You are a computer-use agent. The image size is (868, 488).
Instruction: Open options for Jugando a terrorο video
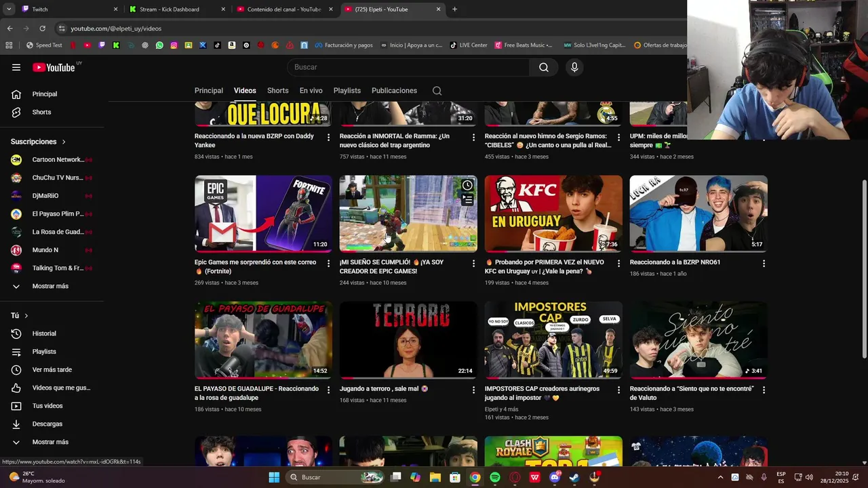tap(474, 390)
